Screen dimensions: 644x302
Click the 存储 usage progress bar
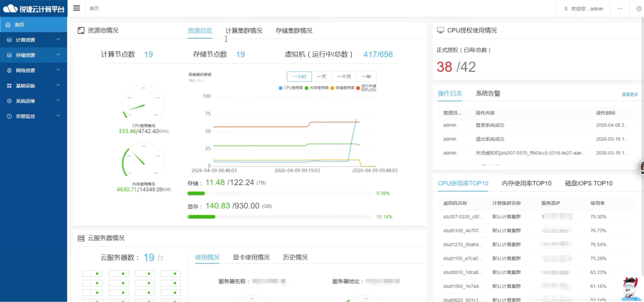(280, 193)
